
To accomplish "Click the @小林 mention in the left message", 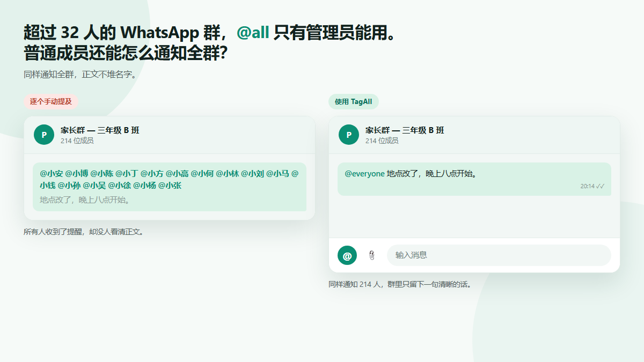I will 227,173.
